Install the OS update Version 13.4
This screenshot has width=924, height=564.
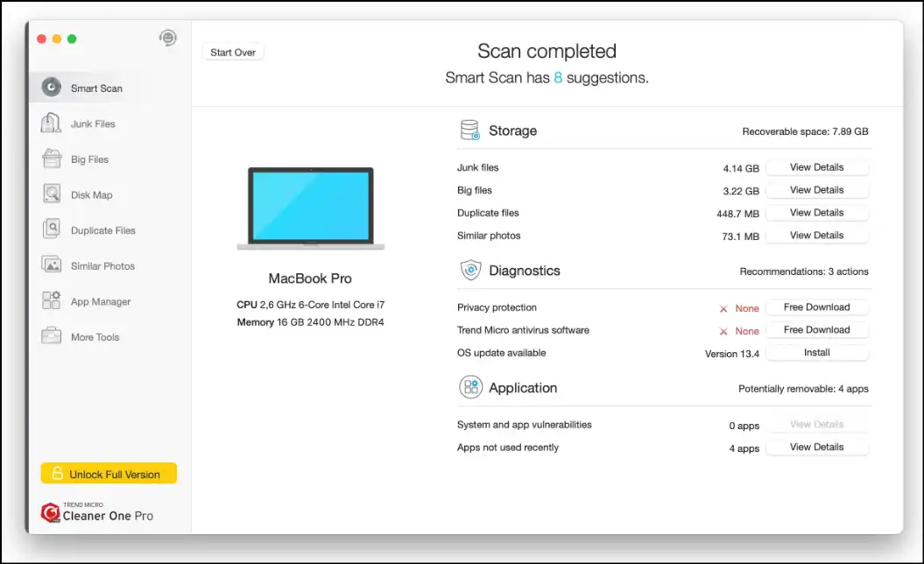[816, 353]
